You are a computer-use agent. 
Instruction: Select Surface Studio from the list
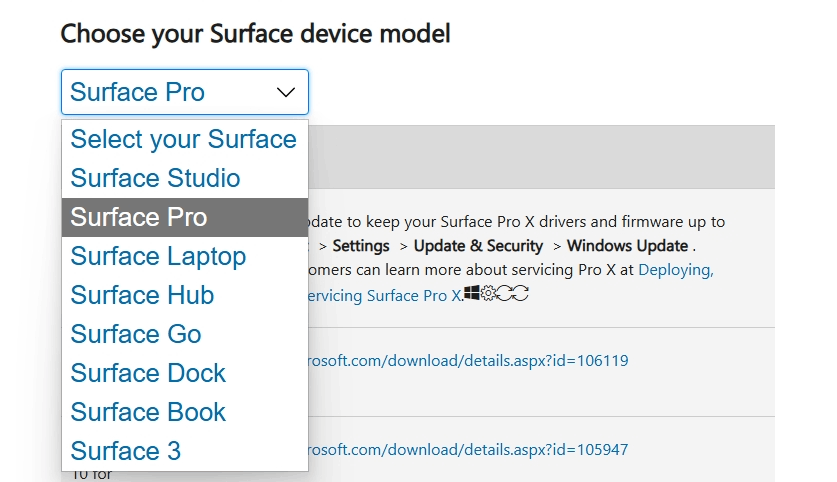[156, 178]
